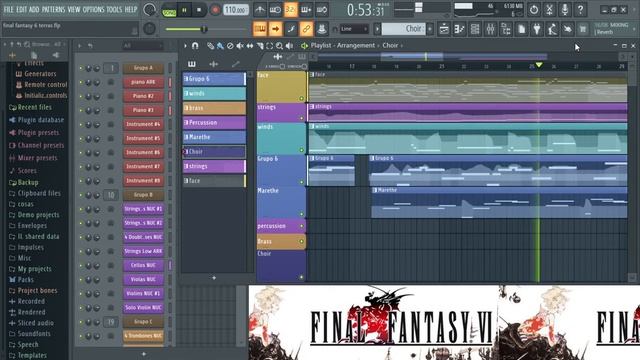This screenshot has height=360, width=640.
Task: Toggle the Browser via toolbar icon
Action: [x=506, y=29]
